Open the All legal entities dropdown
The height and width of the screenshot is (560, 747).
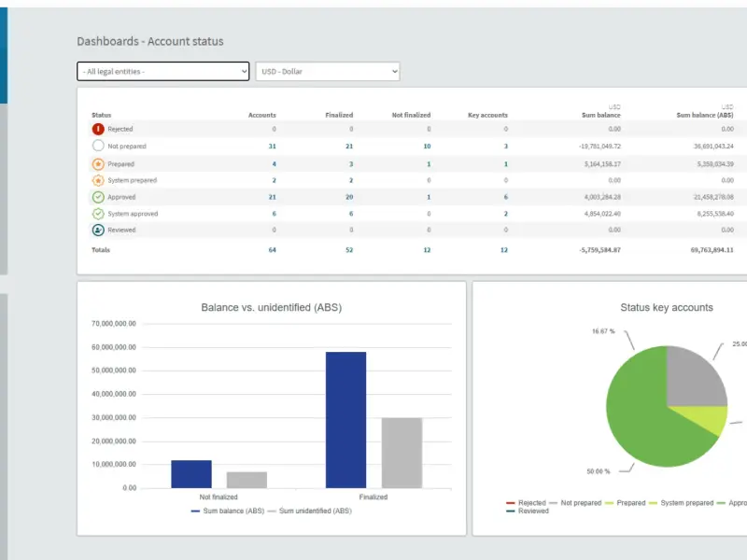[162, 72]
